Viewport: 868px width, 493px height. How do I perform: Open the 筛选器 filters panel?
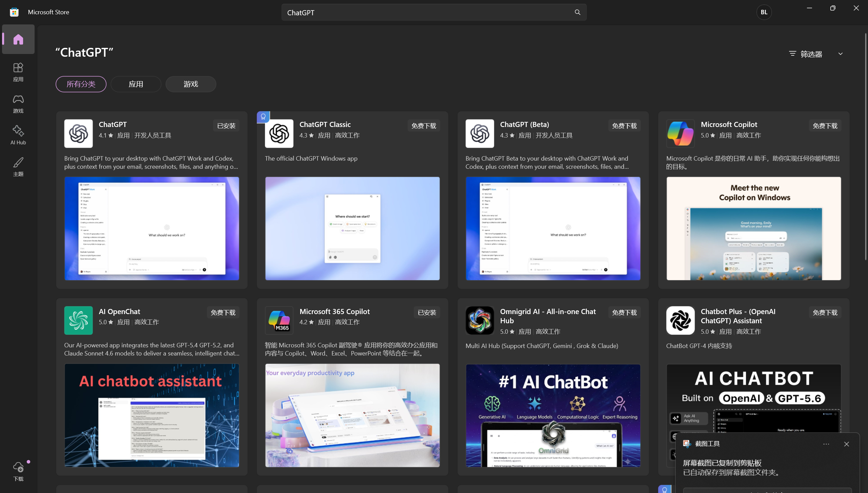806,54
